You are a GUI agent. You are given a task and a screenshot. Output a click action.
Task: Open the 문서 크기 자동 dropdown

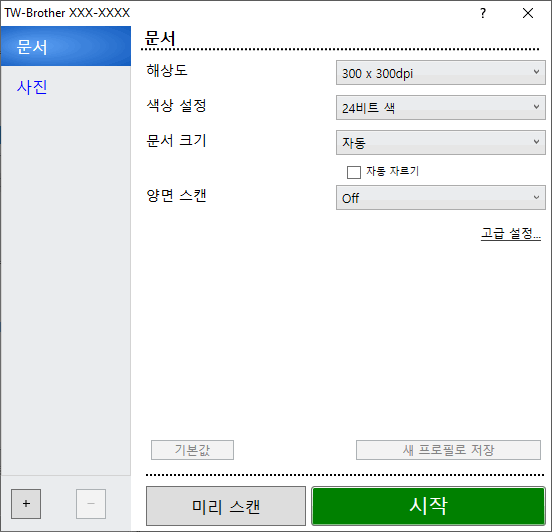pyautogui.click(x=441, y=142)
